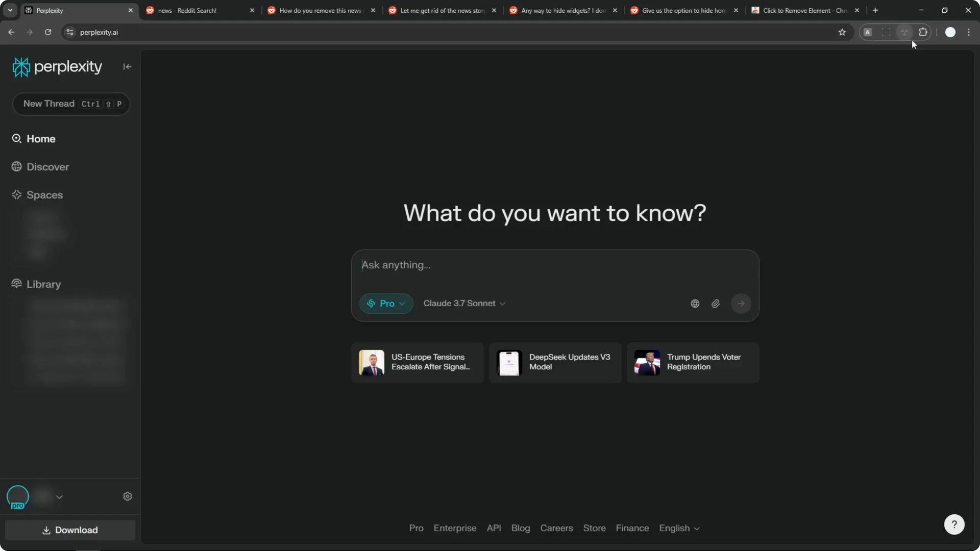980x551 pixels.
Task: Toggle the Pro search mode
Action: point(385,303)
